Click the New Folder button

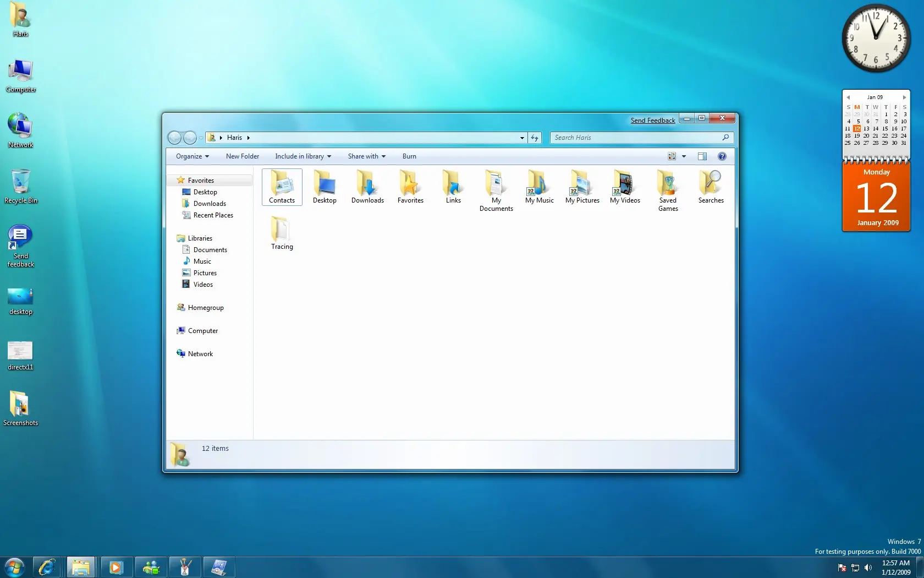pos(242,156)
